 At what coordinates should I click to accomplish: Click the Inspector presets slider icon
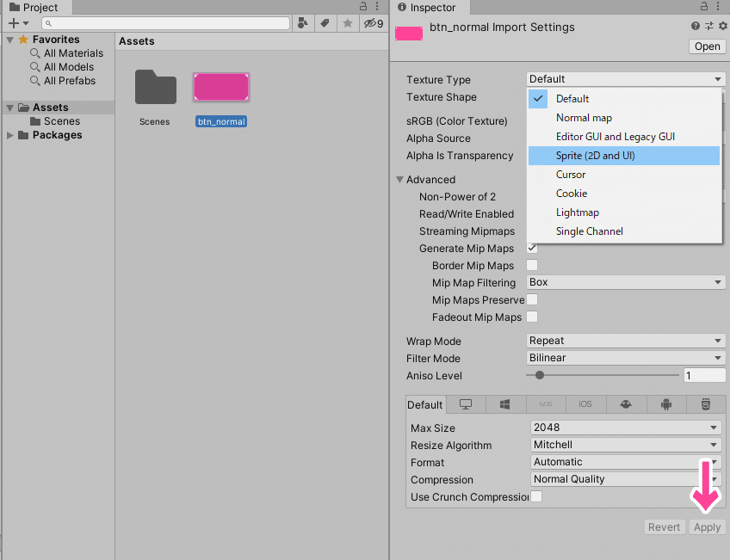click(x=709, y=26)
